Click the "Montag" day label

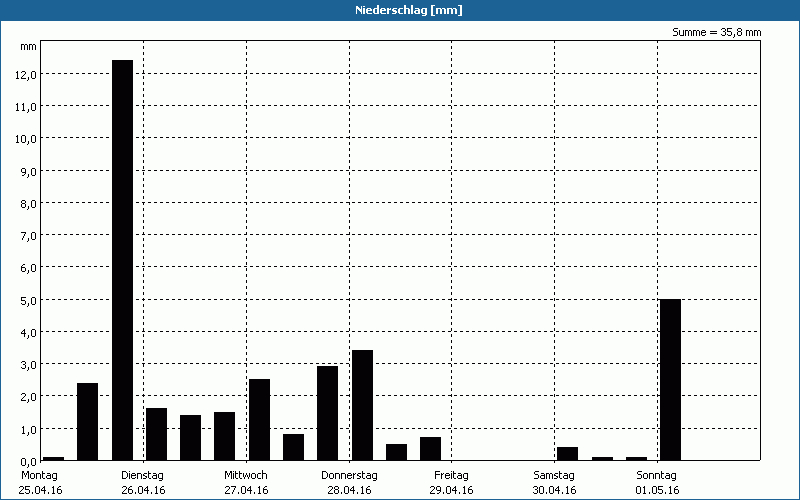pos(39,476)
